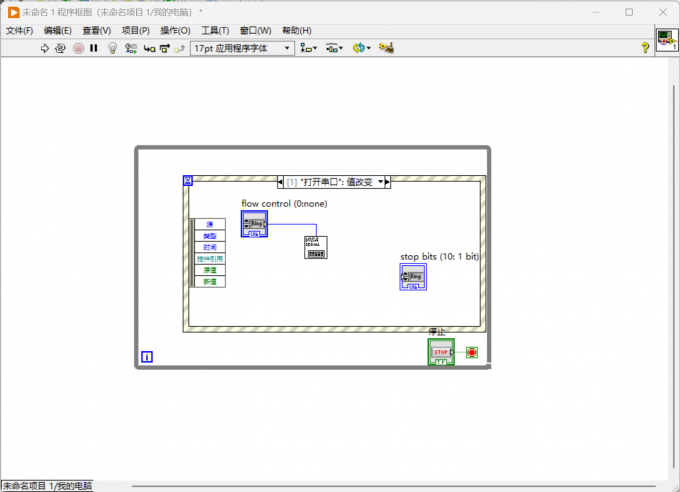Open the 文件(F) menu
Viewport: 680px width, 492px height.
click(20, 31)
